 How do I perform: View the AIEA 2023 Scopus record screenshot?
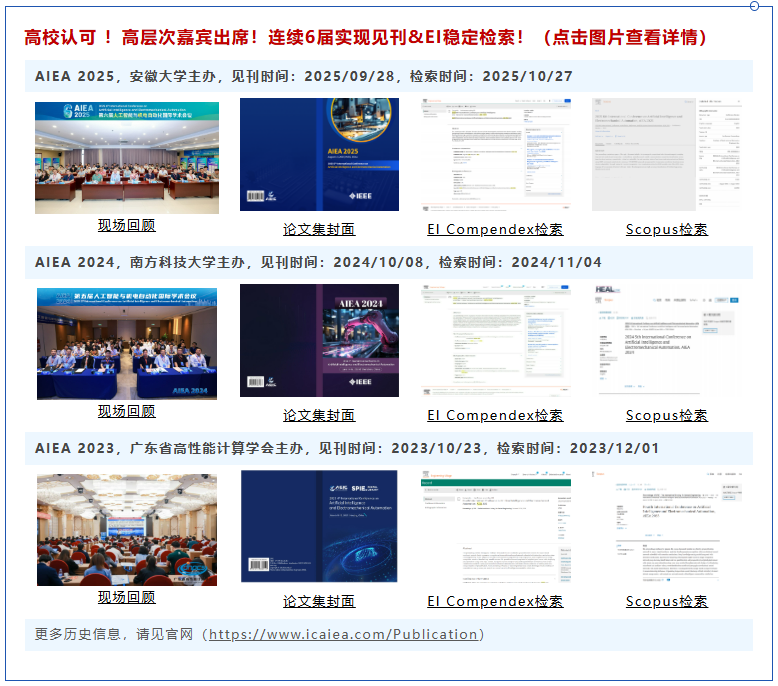[666, 526]
